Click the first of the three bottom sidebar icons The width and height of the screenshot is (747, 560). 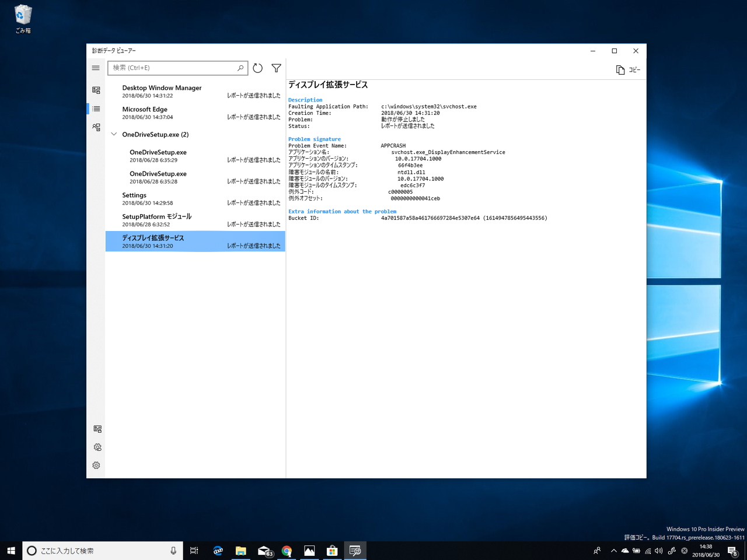pyautogui.click(x=97, y=429)
